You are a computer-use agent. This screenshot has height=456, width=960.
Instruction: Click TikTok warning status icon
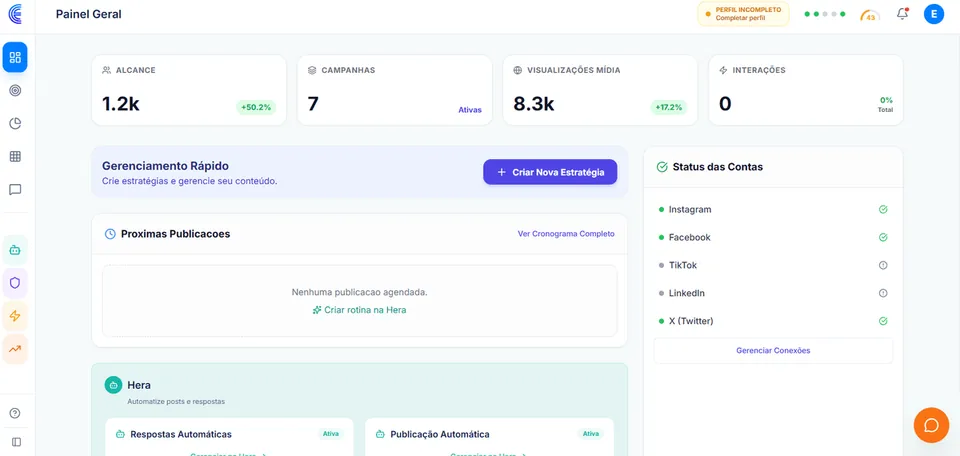(883, 265)
